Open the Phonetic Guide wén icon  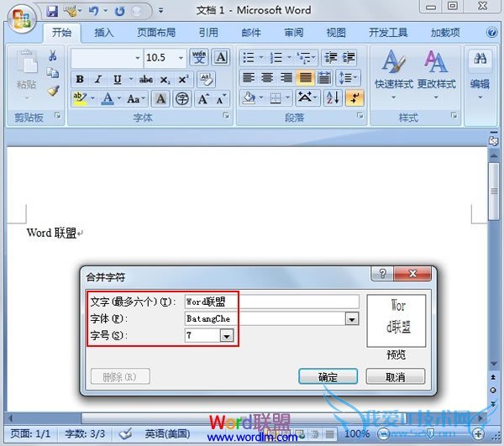[199, 57]
